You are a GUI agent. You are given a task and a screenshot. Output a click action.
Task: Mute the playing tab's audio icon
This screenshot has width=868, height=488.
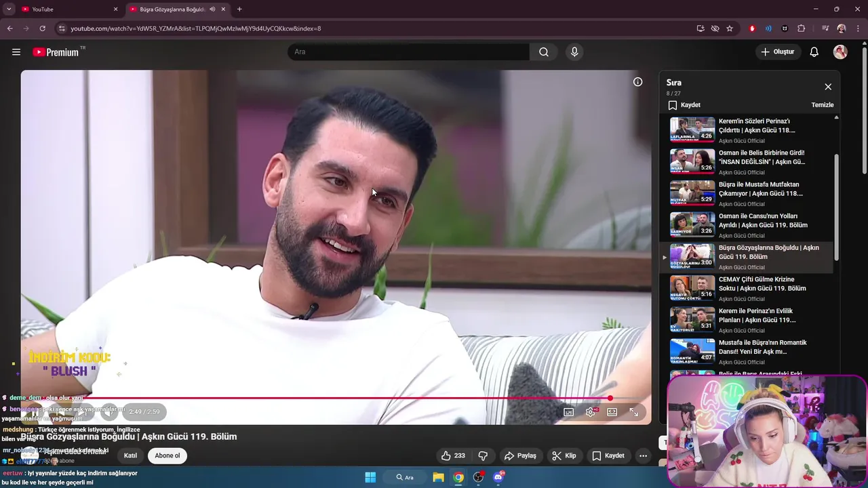(212, 9)
